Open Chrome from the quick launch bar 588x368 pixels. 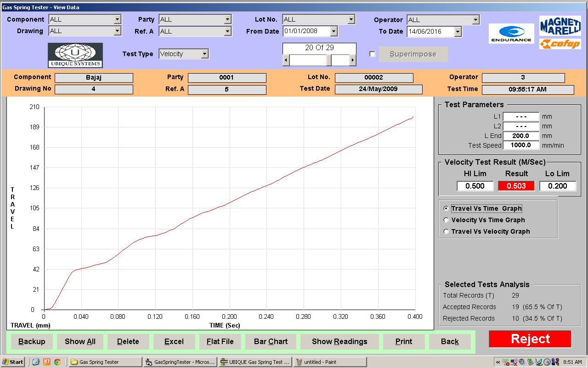coord(57,362)
